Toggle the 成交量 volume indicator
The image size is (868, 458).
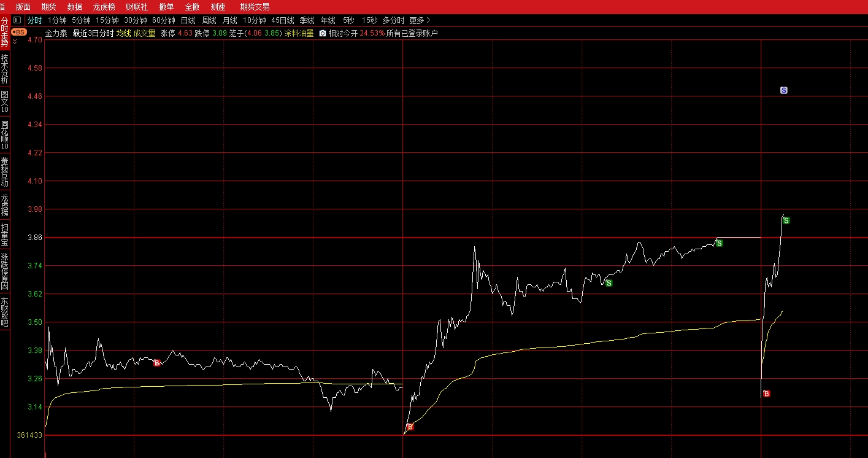[145, 33]
